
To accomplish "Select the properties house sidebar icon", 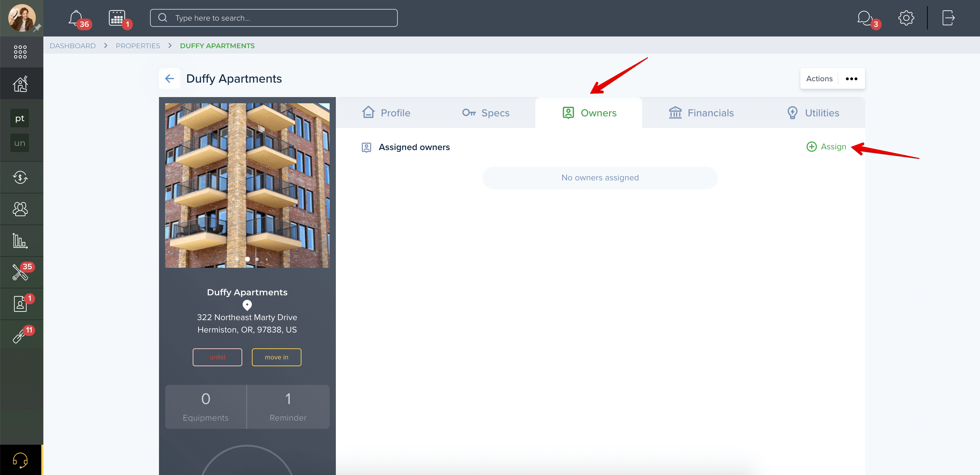I will pos(20,84).
